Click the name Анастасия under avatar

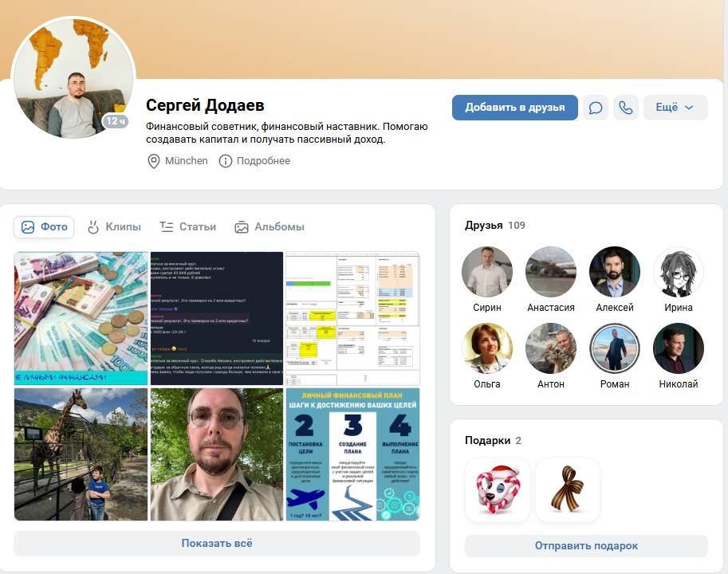tap(551, 308)
